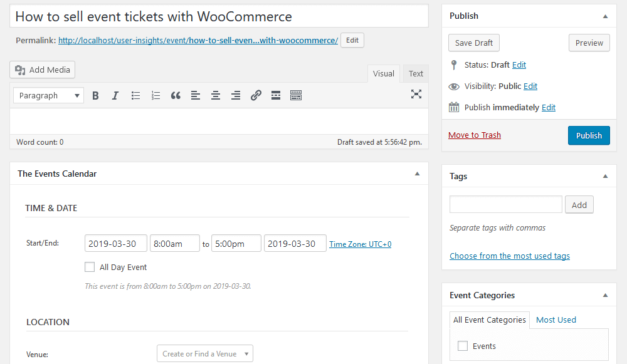Click the eye icon beside Visibility

click(x=454, y=86)
